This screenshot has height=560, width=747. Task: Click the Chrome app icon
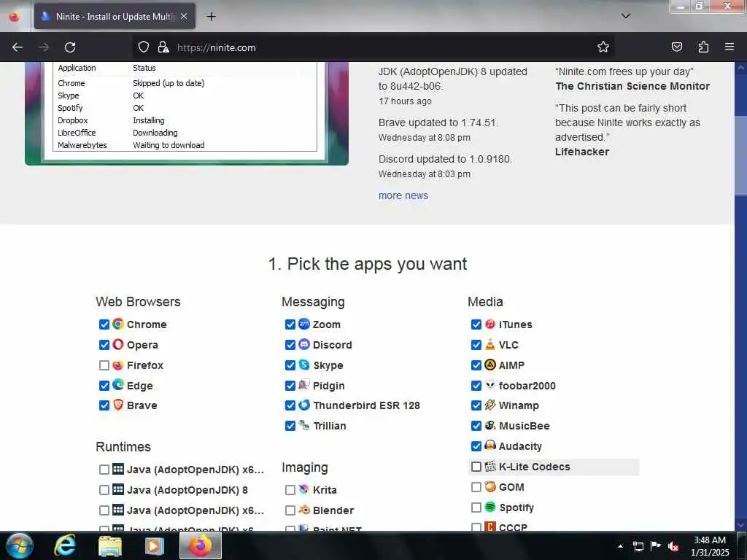117,324
